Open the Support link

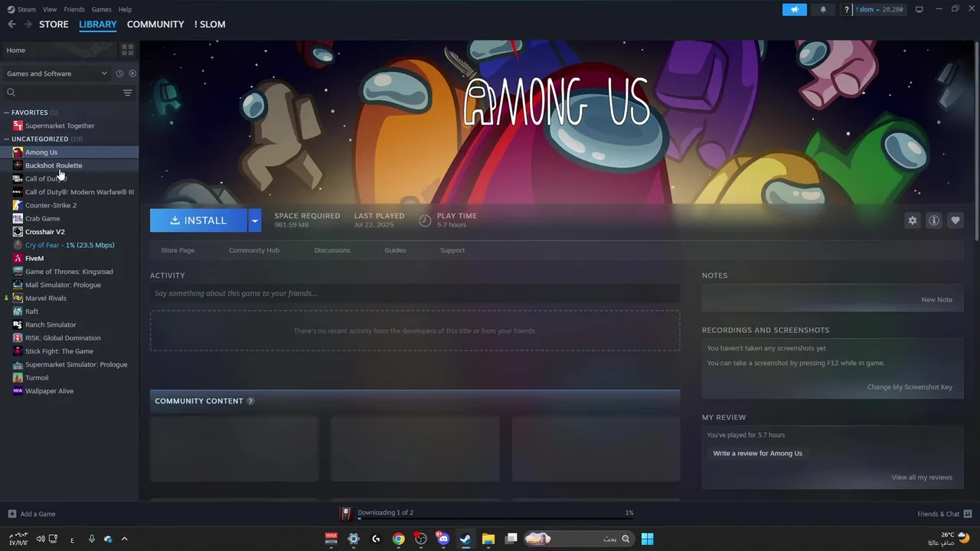pyautogui.click(x=452, y=250)
